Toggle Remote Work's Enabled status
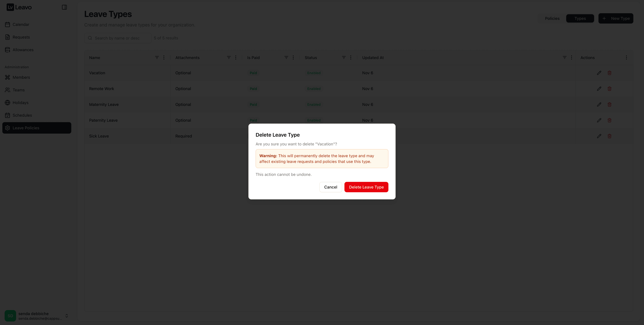This screenshot has width=644, height=325. (x=314, y=88)
